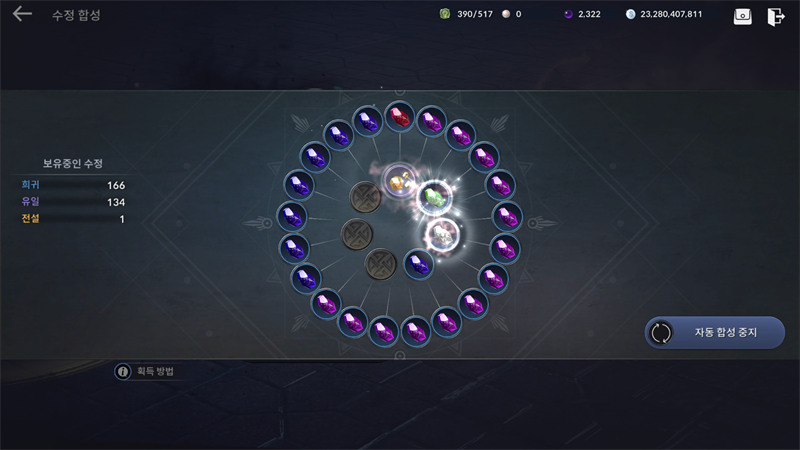Tap the exit door icon
This screenshot has width=800, height=450.
[x=776, y=16]
